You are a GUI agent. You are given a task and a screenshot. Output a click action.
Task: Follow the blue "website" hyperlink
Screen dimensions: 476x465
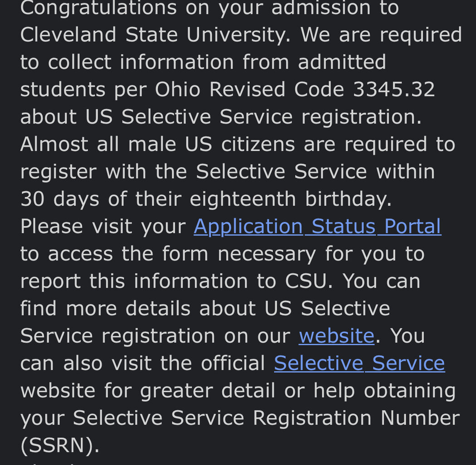point(336,336)
